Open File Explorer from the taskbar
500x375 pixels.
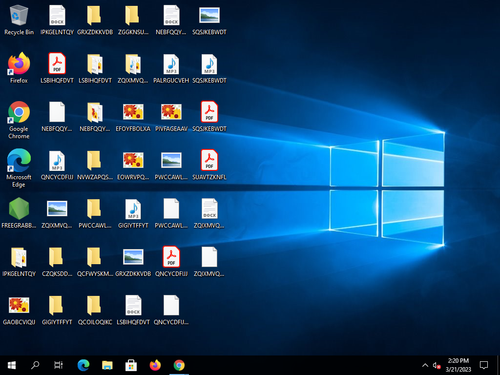pos(107,365)
